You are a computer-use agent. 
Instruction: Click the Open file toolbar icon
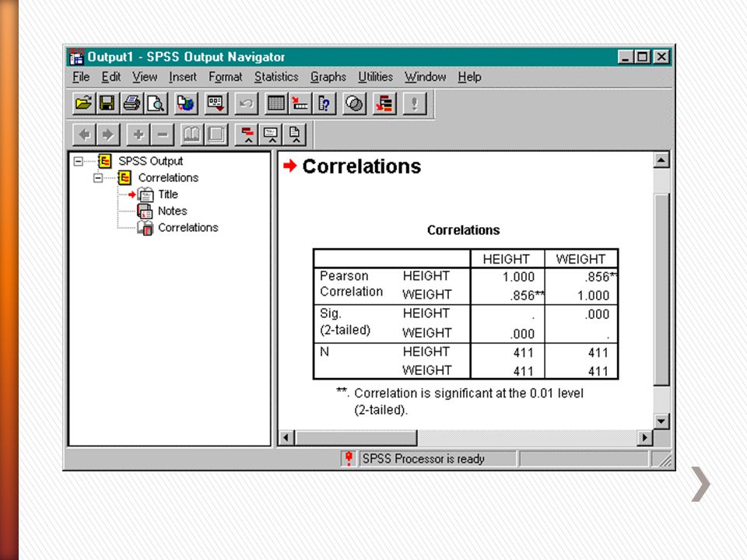tap(84, 103)
